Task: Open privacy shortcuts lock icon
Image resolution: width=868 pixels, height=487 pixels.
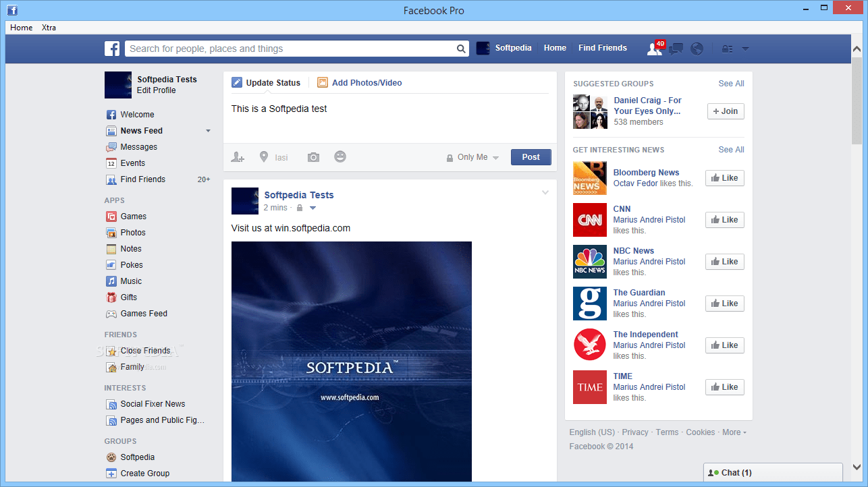Action: [x=727, y=49]
